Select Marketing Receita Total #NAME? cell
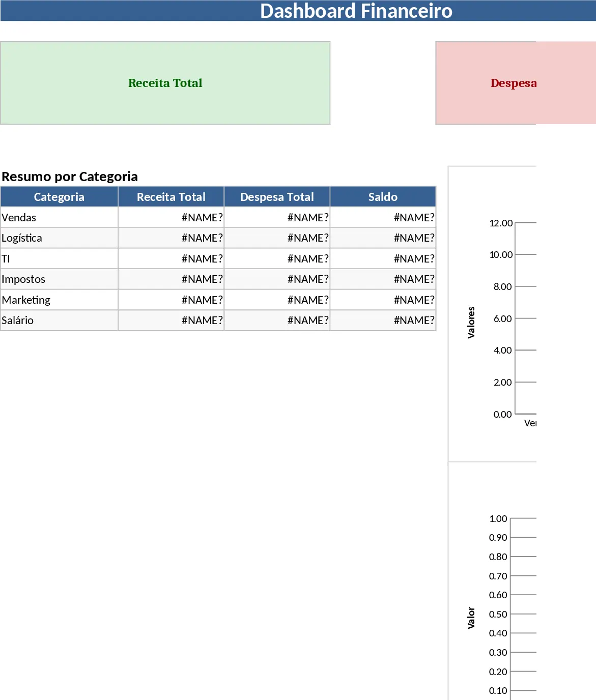The image size is (596, 700). 171,300
